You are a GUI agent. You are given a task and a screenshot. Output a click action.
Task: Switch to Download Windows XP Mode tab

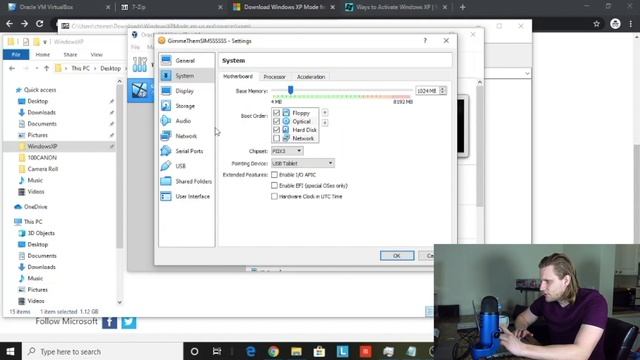283,7
